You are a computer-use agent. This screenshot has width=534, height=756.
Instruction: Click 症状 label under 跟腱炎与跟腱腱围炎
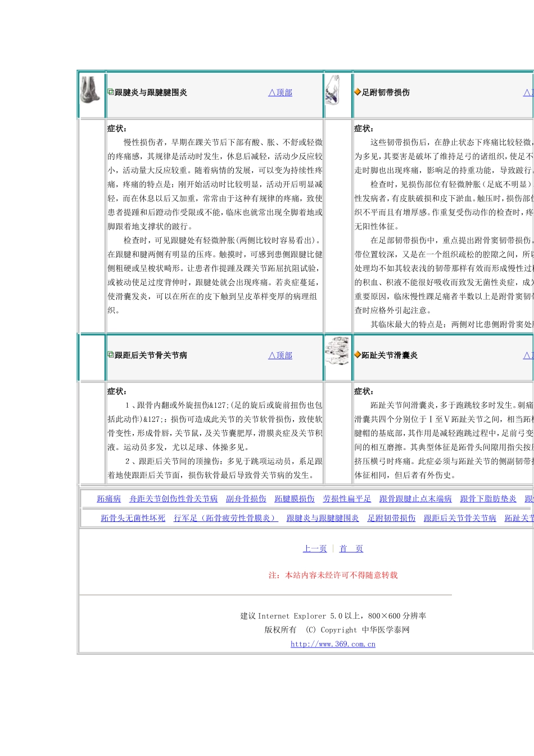(x=117, y=128)
